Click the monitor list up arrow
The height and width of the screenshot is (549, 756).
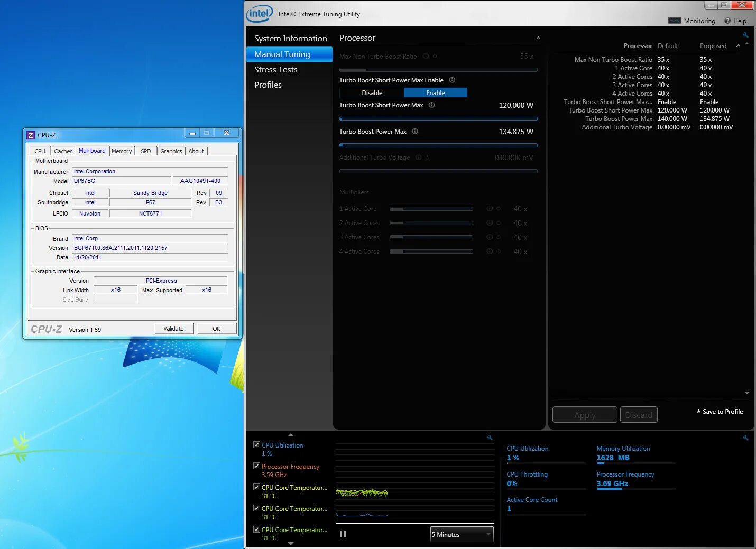pyautogui.click(x=290, y=435)
